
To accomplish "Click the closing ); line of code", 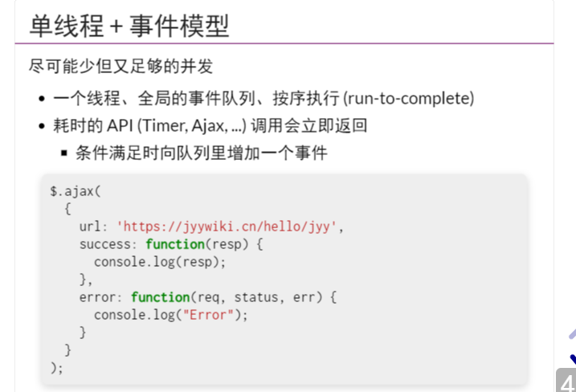I will (x=57, y=367).
